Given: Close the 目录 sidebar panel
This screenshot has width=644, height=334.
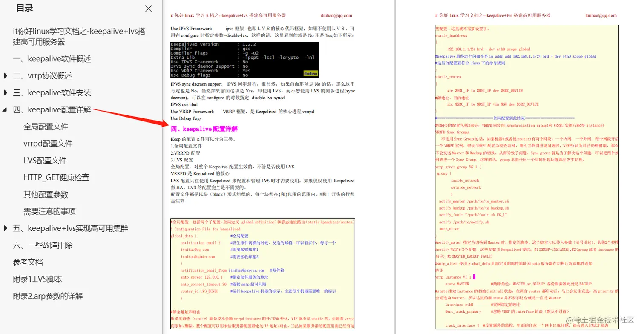Looking at the screenshot, I should click(x=148, y=9).
